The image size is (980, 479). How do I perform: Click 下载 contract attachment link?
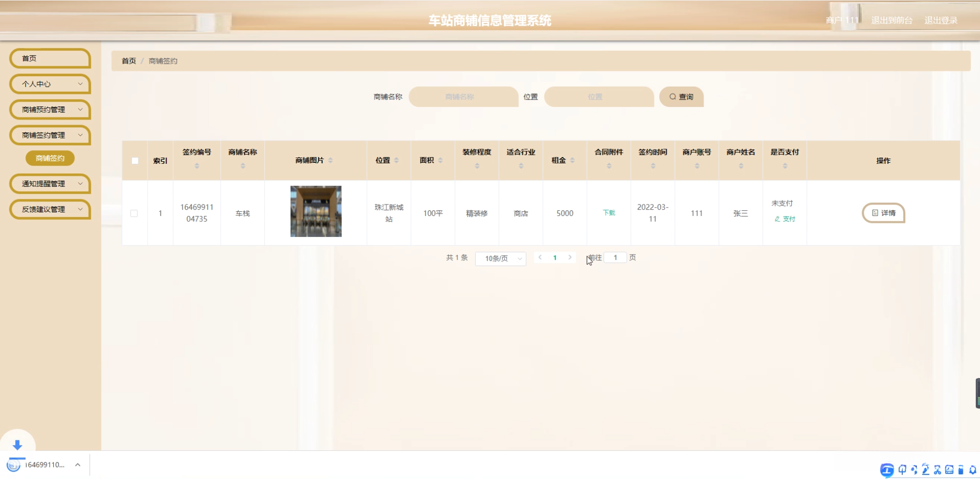pos(609,213)
